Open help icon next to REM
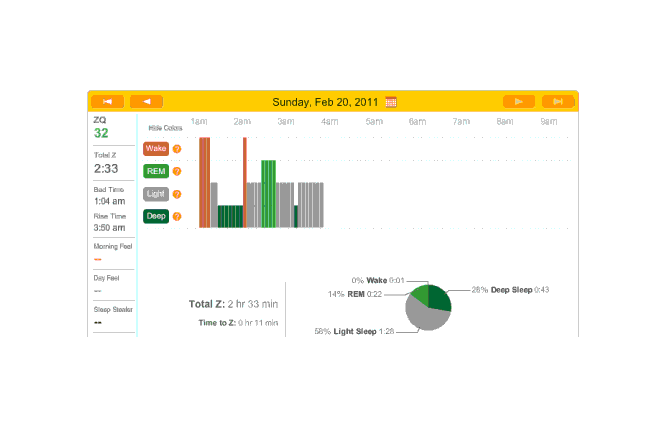The height and width of the screenshot is (422, 670). pyautogui.click(x=177, y=171)
